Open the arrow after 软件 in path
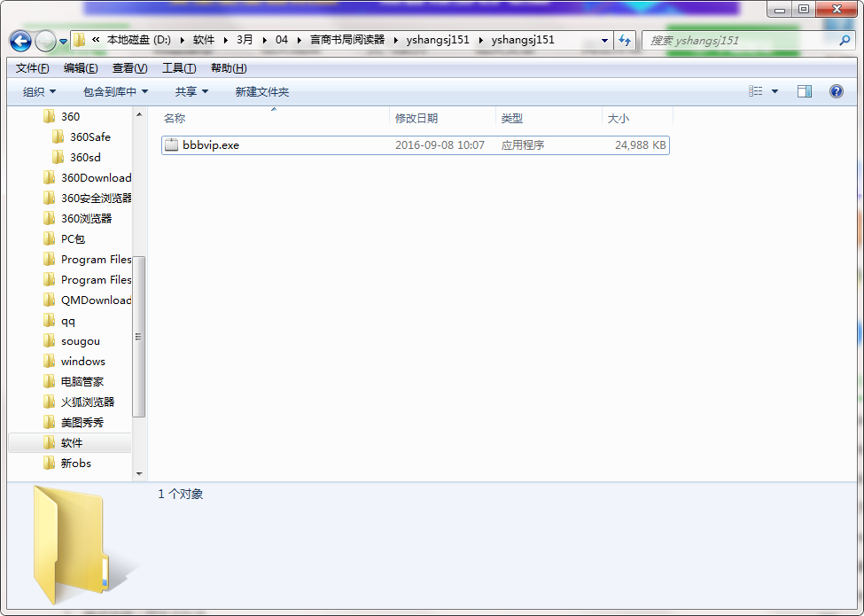 point(225,40)
